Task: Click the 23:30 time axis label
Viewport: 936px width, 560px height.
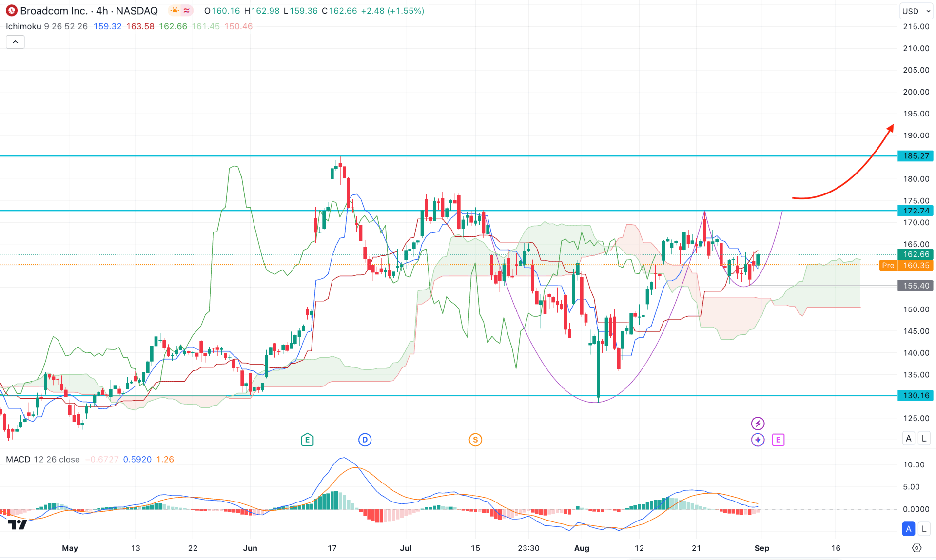Action: [528, 548]
